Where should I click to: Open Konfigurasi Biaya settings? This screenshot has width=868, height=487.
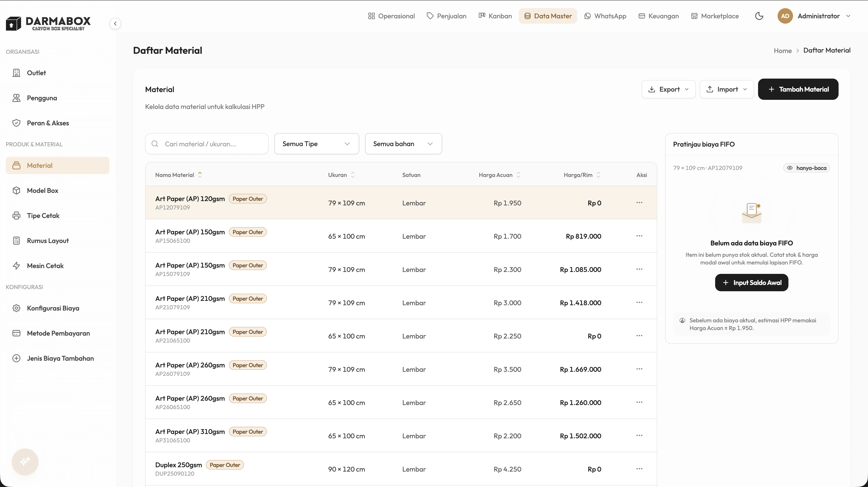tap(58, 308)
